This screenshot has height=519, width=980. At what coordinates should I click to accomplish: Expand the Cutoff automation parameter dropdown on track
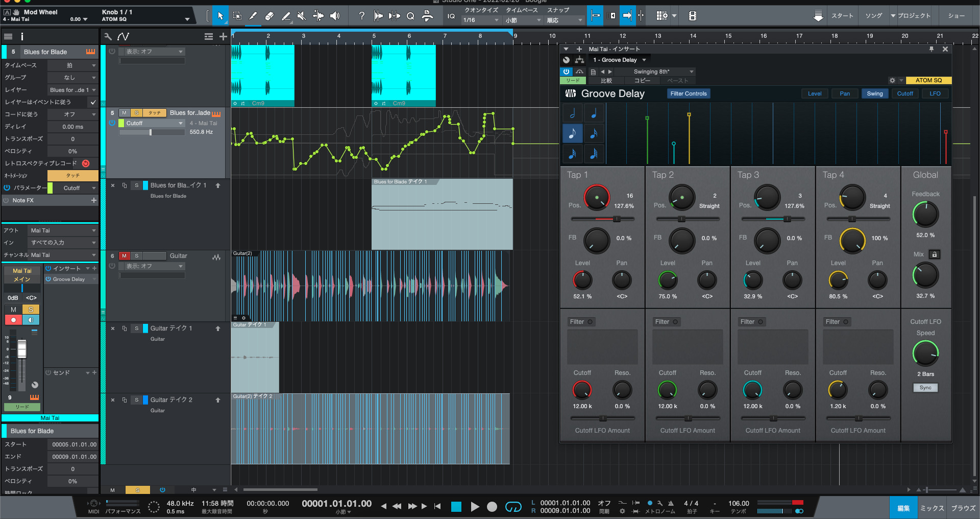(x=181, y=124)
